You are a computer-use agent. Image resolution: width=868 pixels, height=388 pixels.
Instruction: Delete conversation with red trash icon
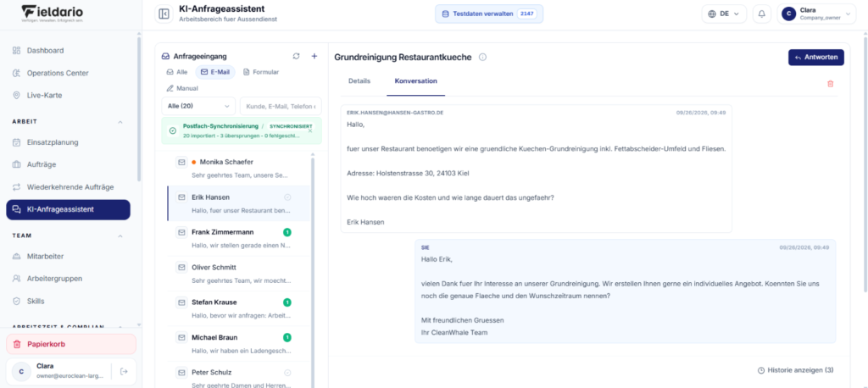tap(830, 84)
